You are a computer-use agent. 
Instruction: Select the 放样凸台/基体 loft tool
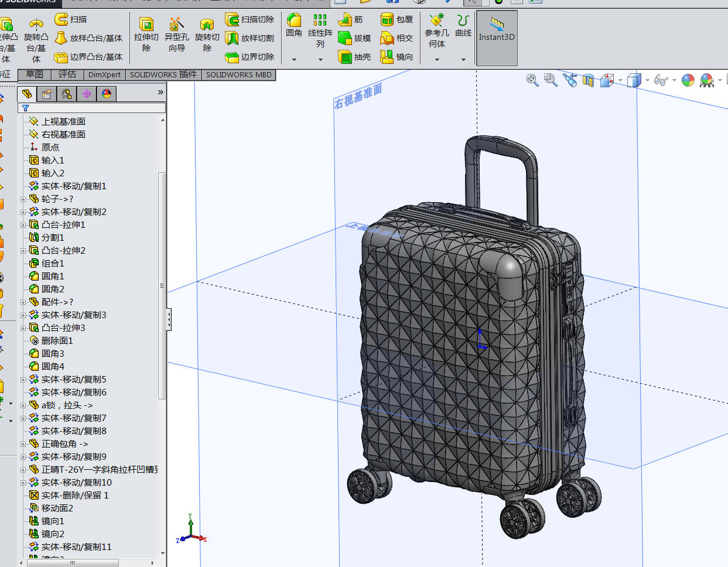point(88,38)
